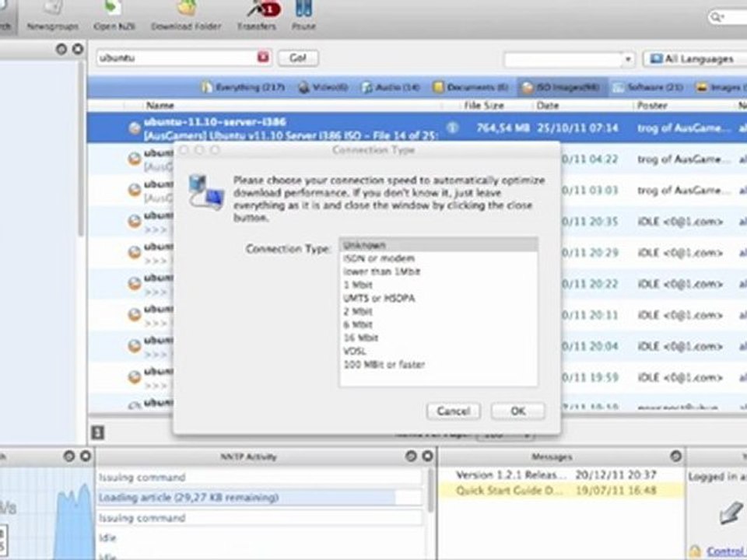Show the Transfers window
Image resolution: width=747 pixels, height=560 pixels.
coord(257,16)
